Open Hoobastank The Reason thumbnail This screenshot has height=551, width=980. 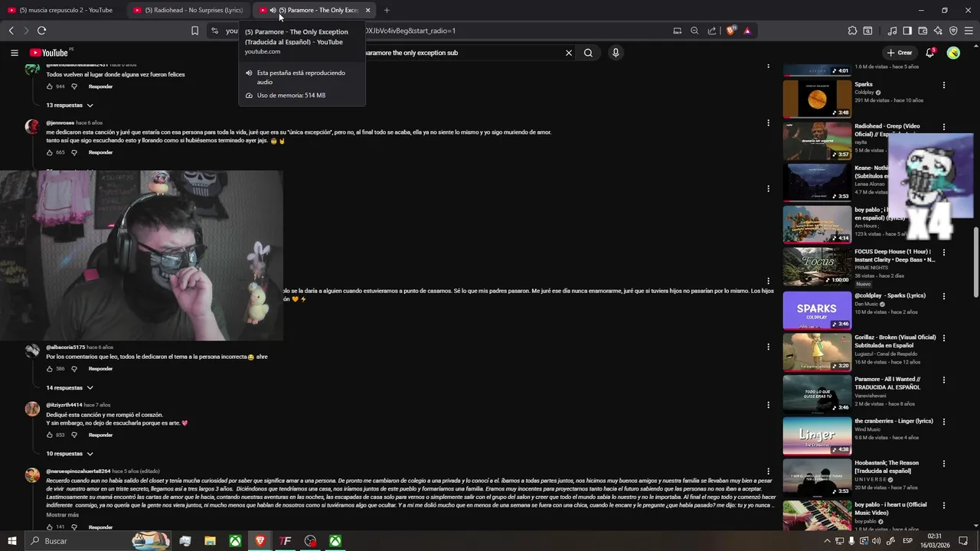coord(817,478)
